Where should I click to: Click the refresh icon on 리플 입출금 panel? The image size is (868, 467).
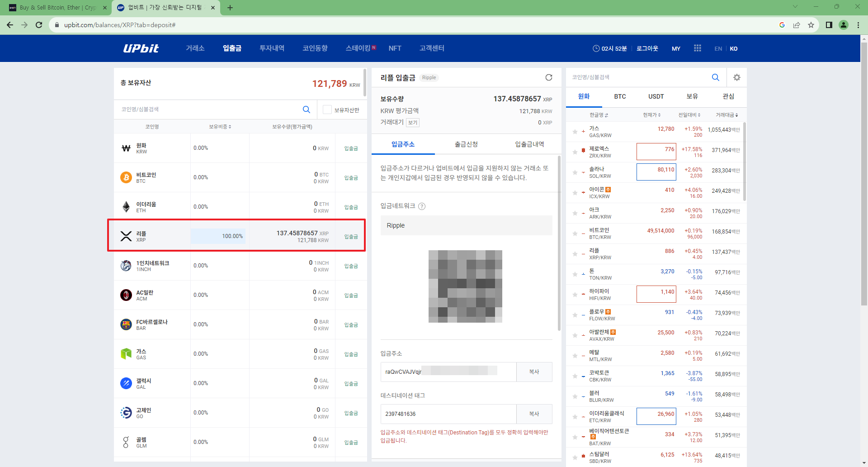point(548,77)
